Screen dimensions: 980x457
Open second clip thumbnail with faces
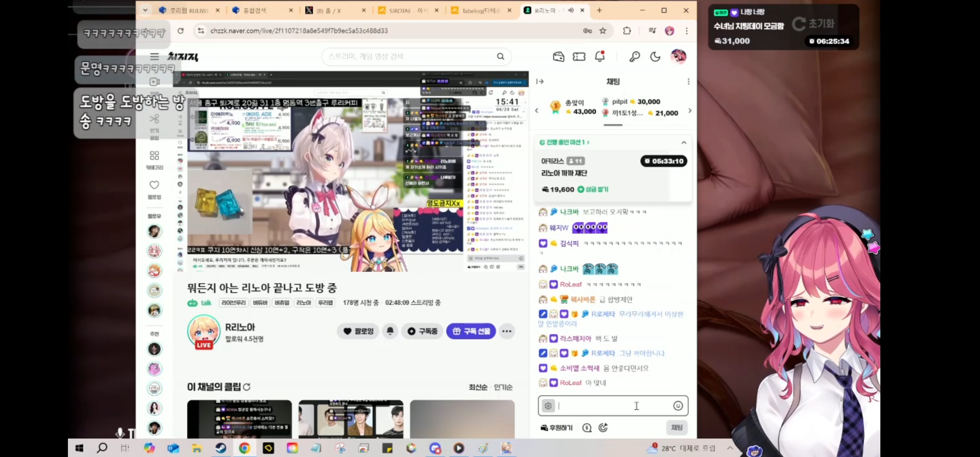coord(351,419)
